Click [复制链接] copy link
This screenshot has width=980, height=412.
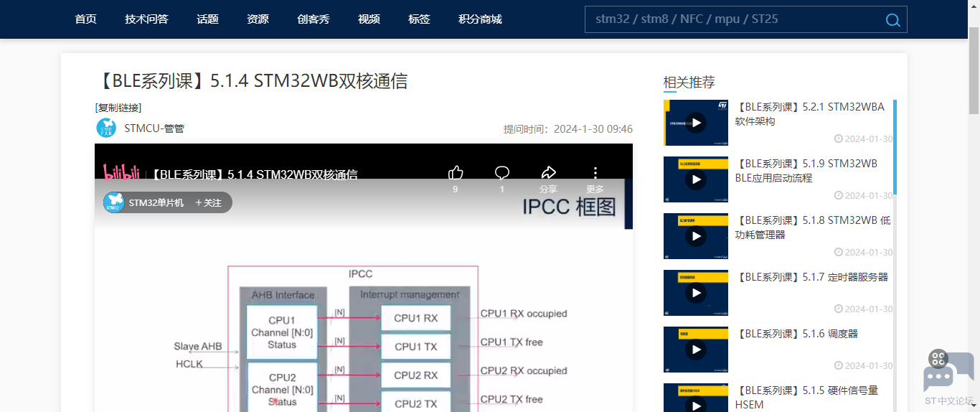pos(118,108)
